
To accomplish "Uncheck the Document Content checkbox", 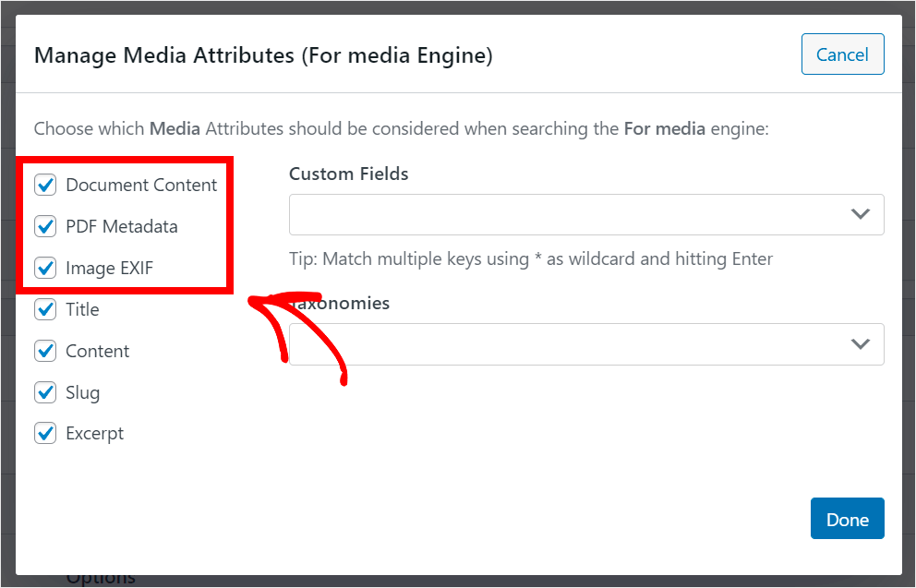I will (x=45, y=185).
